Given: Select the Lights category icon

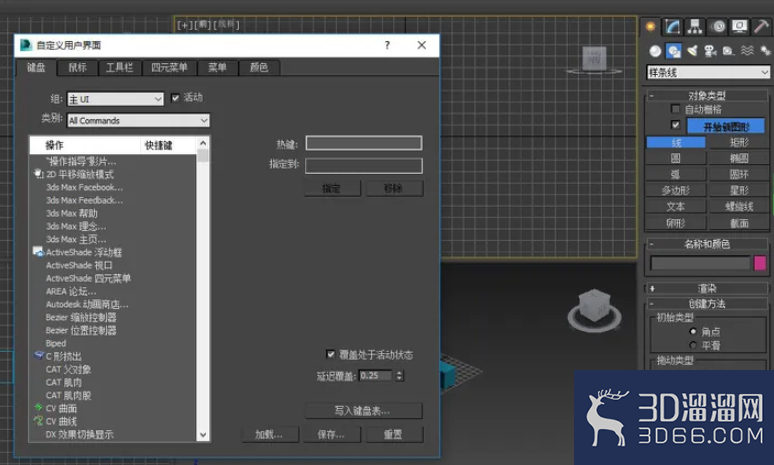Looking at the screenshot, I should [x=692, y=51].
